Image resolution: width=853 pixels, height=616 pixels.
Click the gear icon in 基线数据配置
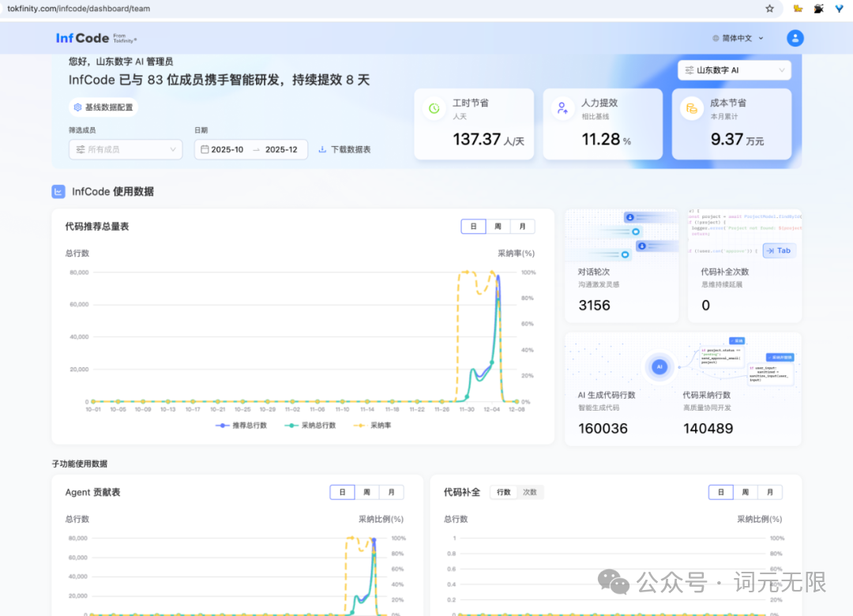pos(77,107)
